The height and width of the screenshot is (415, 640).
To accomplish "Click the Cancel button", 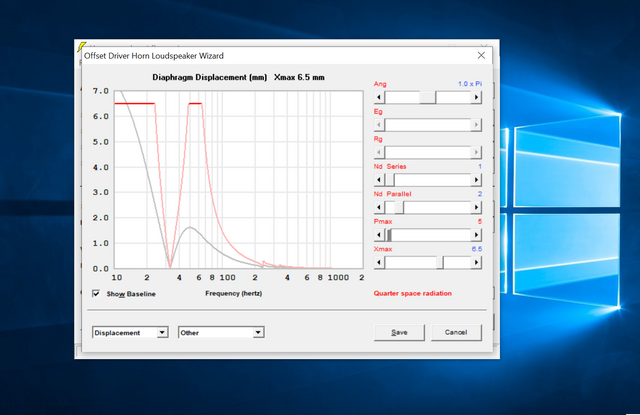I will (x=456, y=333).
